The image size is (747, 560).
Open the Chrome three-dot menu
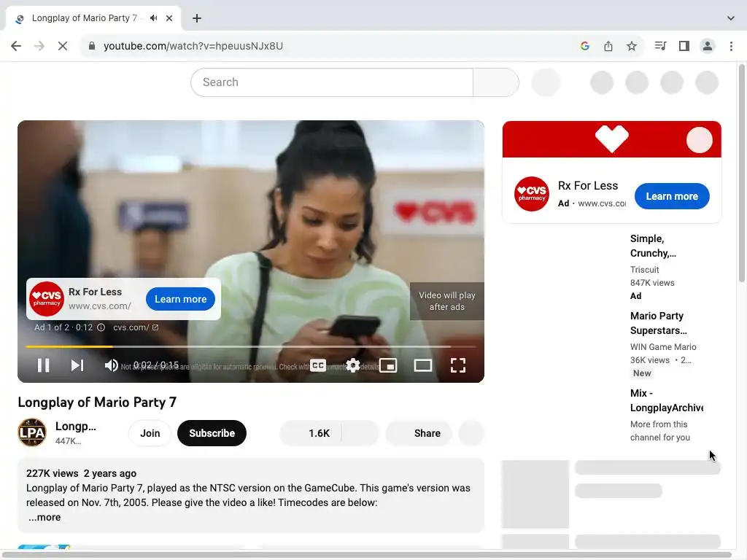731,46
